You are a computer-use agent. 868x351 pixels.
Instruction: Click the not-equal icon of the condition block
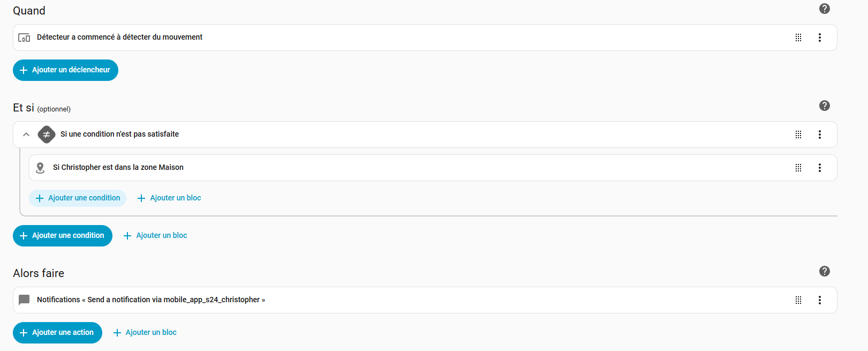[x=47, y=135]
